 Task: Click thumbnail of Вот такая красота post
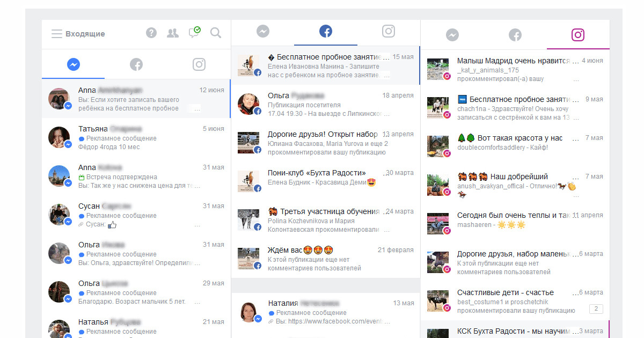(x=437, y=146)
